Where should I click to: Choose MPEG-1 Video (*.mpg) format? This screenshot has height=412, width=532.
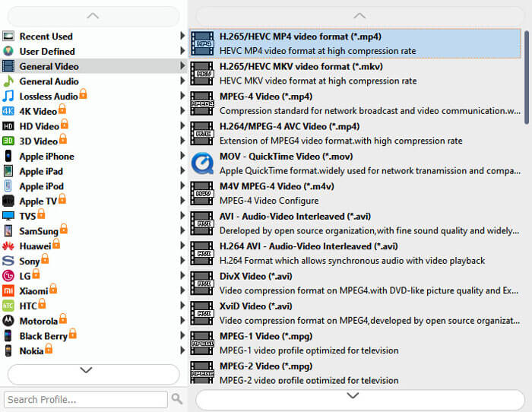(x=355, y=343)
